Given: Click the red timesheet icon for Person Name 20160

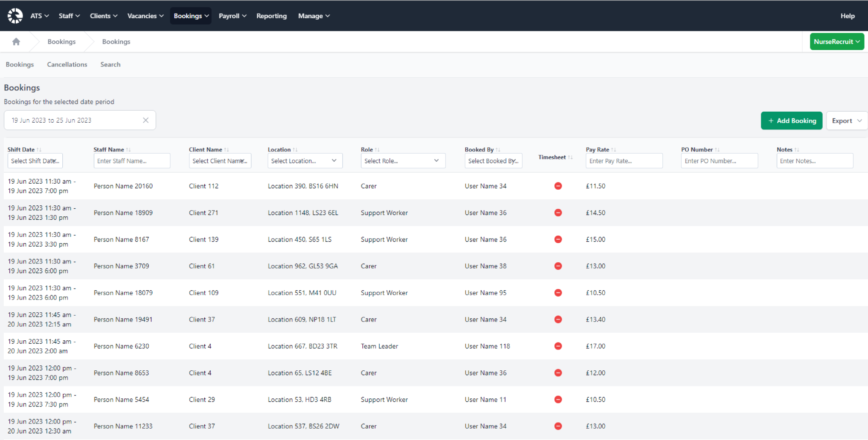Looking at the screenshot, I should [x=558, y=186].
